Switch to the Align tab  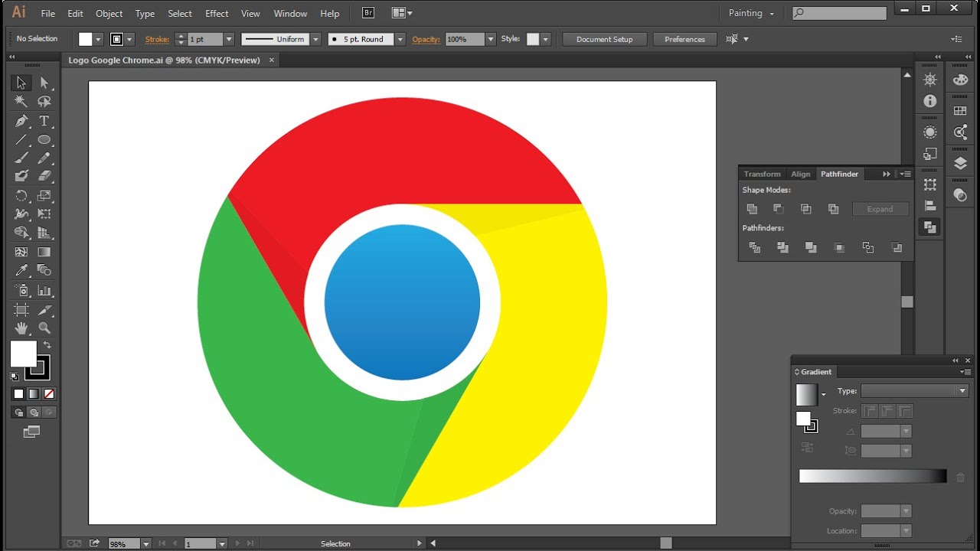coord(800,174)
